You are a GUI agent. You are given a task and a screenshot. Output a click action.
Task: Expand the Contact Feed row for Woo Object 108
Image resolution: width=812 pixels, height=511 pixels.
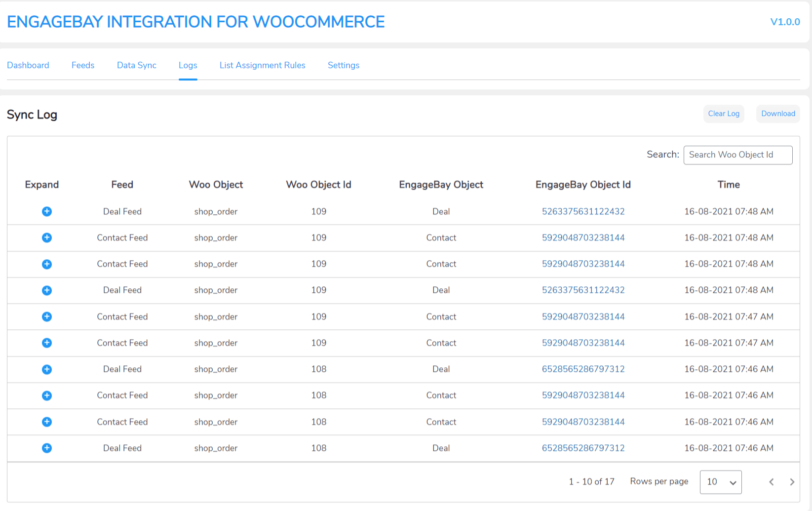(x=47, y=395)
